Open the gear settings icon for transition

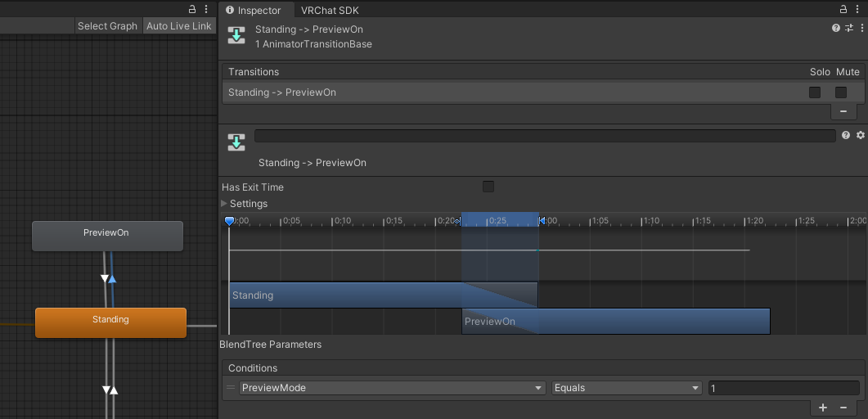pos(861,135)
